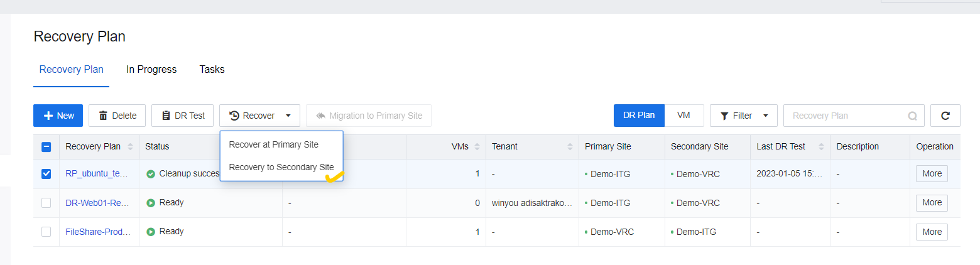The width and height of the screenshot is (980, 265).
Task: Click More for DR-Web01-Re... row
Action: click(x=932, y=203)
